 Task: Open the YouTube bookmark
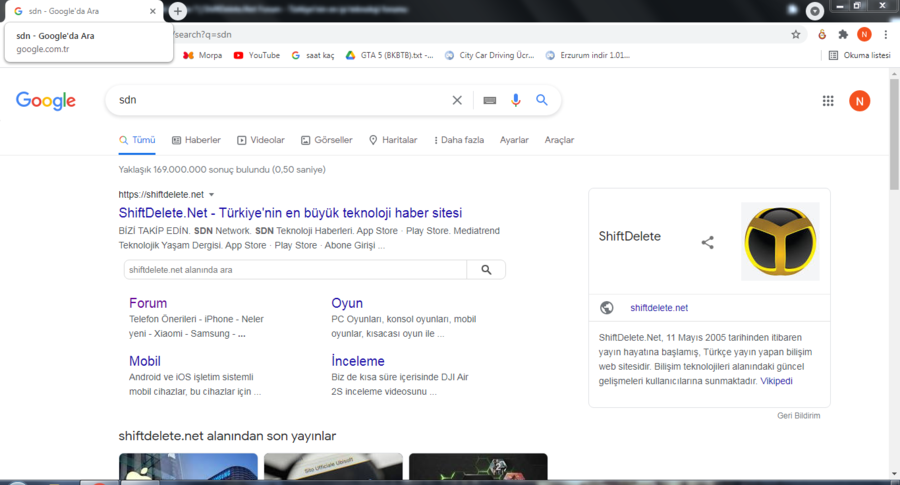tap(257, 55)
